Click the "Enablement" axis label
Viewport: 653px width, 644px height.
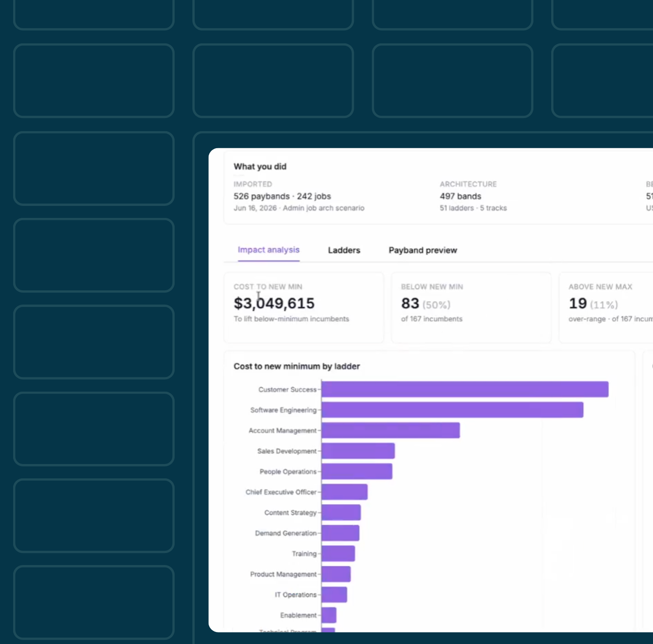click(x=298, y=615)
